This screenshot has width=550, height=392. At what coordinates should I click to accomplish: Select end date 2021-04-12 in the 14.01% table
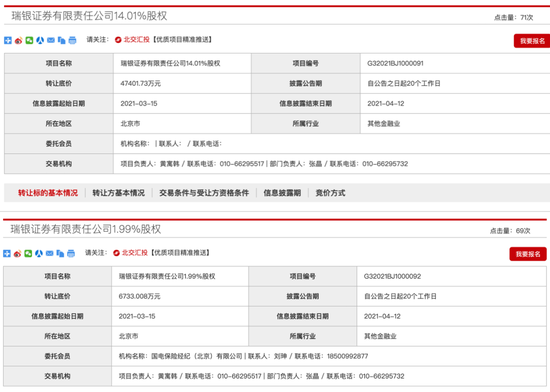click(386, 103)
